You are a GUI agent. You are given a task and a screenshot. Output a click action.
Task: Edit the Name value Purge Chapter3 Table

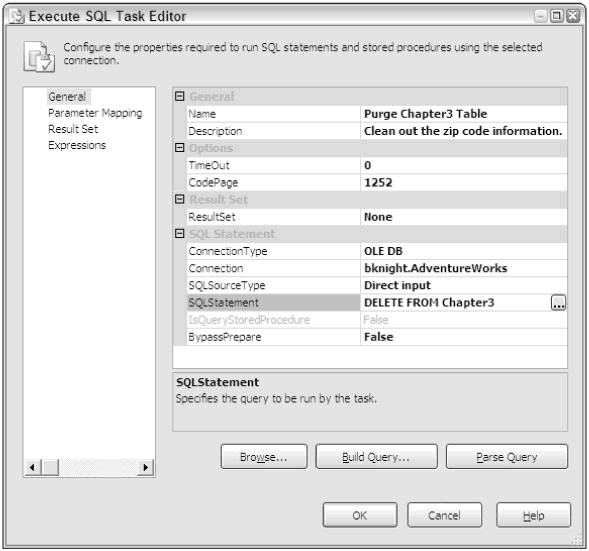pyautogui.click(x=464, y=114)
